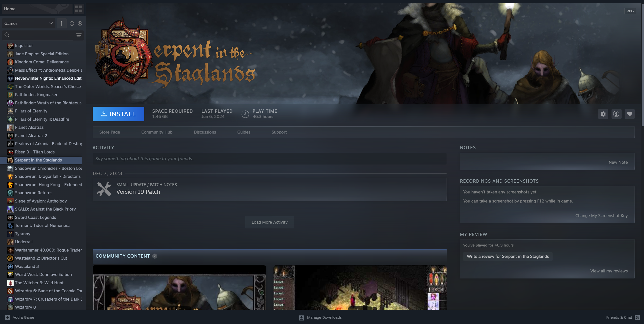Click the Pathfinder: Kingmaker game icon
Viewport: 644px width, 324px height.
click(10, 95)
